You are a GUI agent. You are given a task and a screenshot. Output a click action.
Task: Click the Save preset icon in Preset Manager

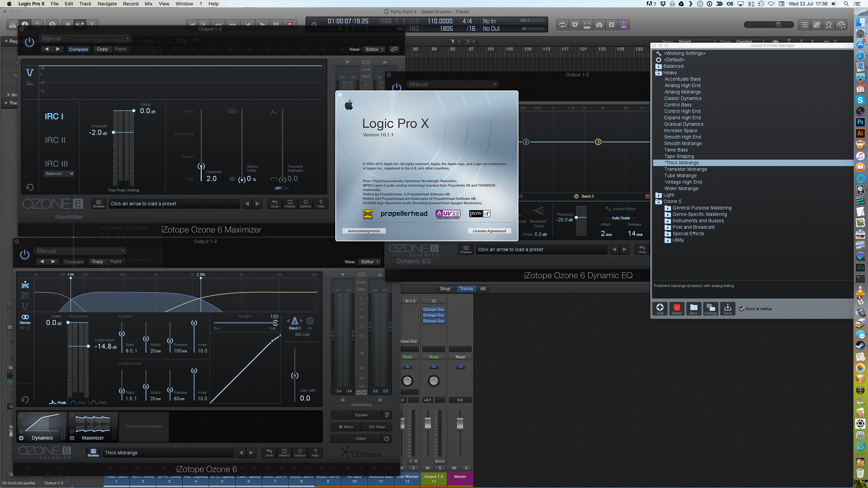(x=728, y=309)
